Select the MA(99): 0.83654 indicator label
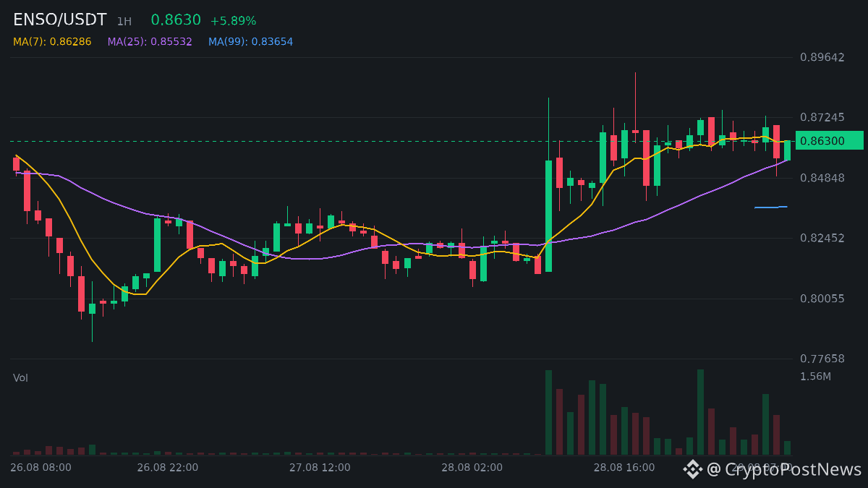The height and width of the screenshot is (488, 868). [251, 42]
